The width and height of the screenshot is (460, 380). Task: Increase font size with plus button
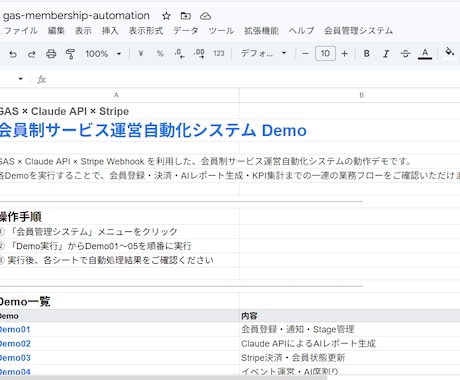(x=344, y=53)
